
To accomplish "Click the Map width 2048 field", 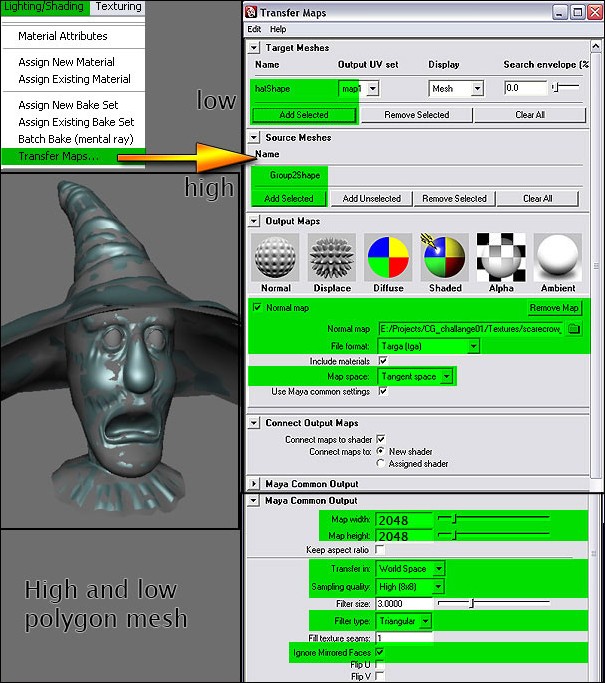I will 404,520.
